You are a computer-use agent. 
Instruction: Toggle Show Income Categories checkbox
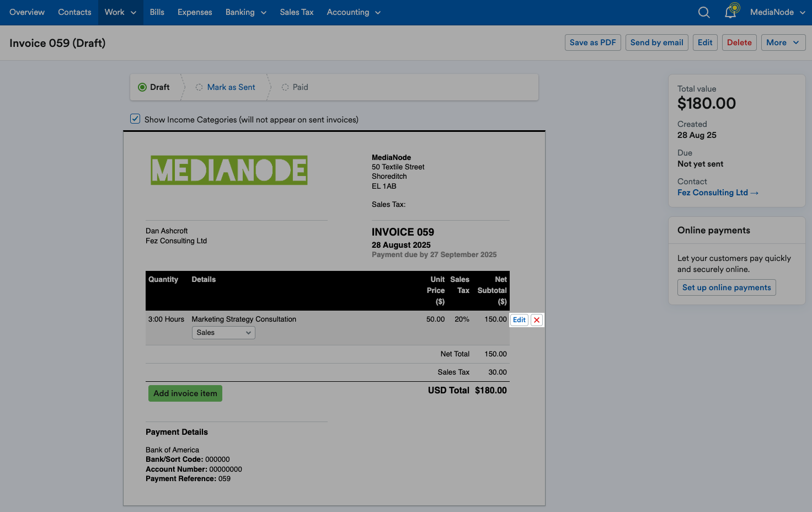[x=135, y=119]
